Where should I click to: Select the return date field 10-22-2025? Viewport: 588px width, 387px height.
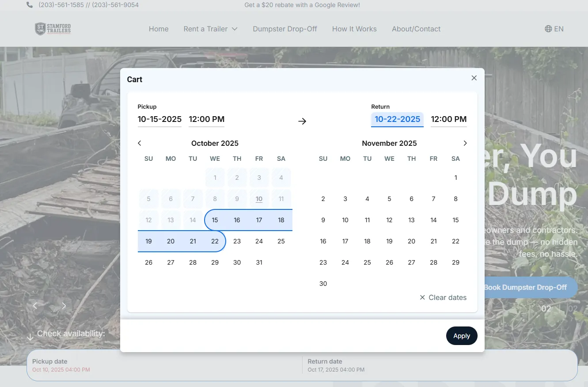397,119
